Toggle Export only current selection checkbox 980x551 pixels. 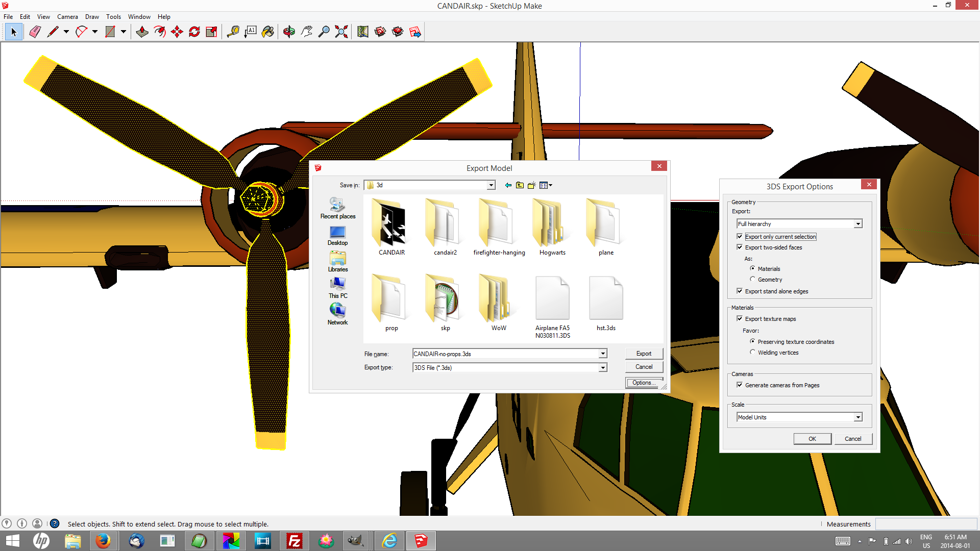pyautogui.click(x=740, y=237)
